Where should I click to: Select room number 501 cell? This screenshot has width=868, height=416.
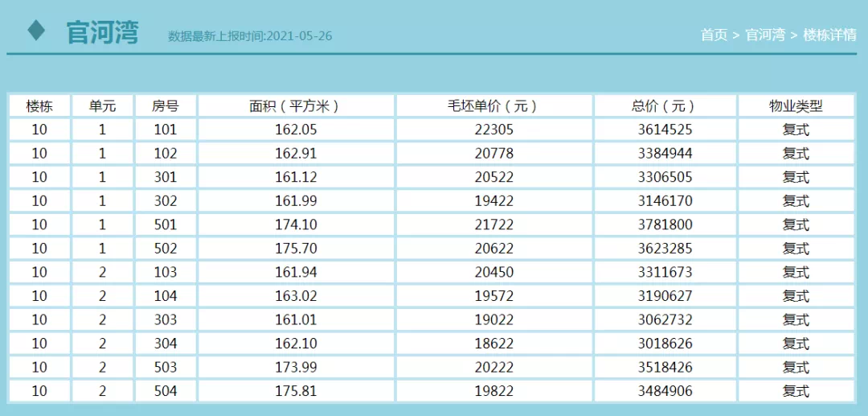(x=166, y=224)
